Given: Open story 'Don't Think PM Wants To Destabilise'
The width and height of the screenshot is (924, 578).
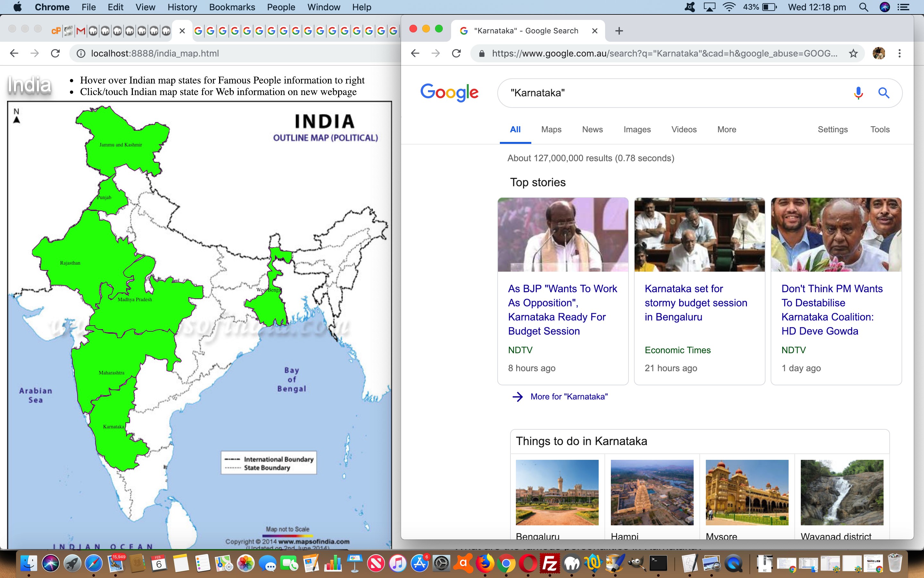Looking at the screenshot, I should [832, 310].
